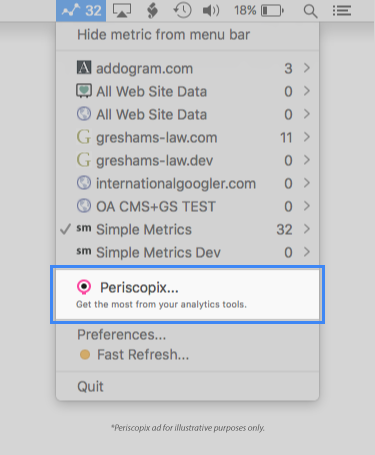Screen dimensions: 375x455
Task: Open Spotlight search magnifier
Action: click(x=310, y=11)
